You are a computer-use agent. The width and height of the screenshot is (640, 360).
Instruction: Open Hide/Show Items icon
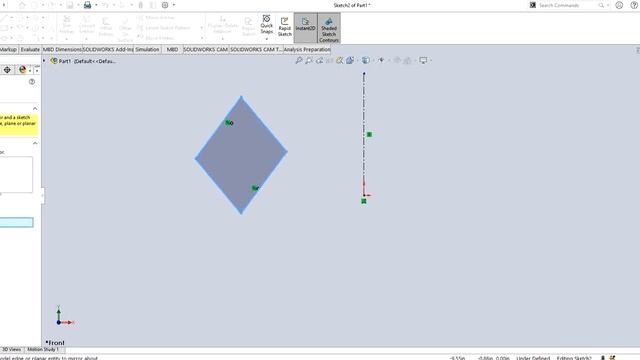(x=381, y=60)
